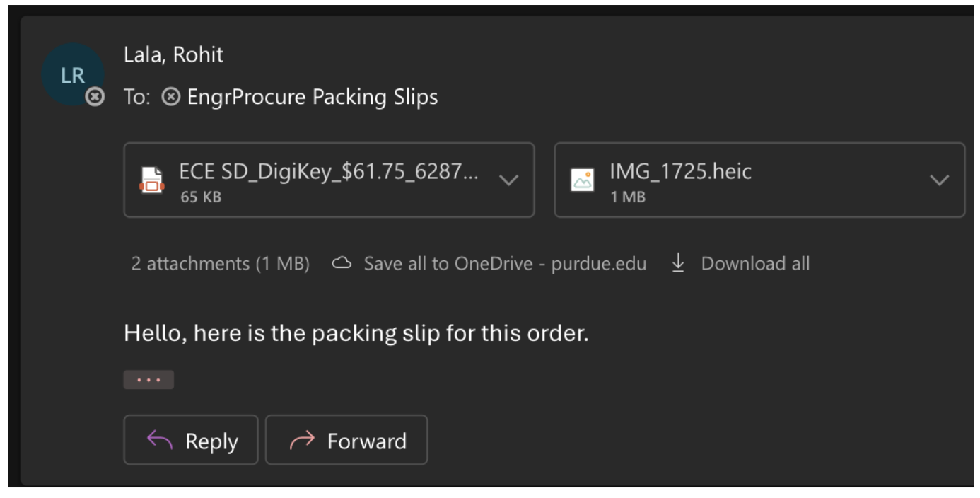Click the LR sender avatar circle
Image resolution: width=980 pixels, height=498 pixels.
click(x=72, y=74)
